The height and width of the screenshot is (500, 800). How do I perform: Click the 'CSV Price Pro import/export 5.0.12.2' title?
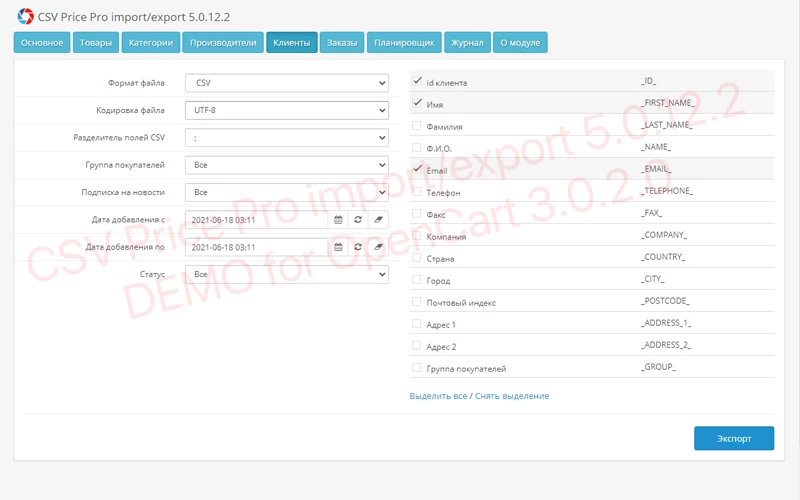(134, 17)
